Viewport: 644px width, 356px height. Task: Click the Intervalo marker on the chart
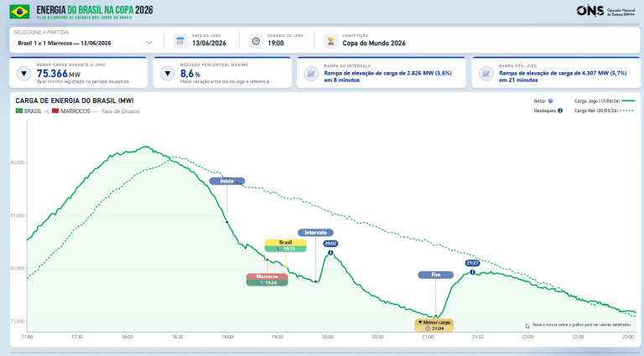[x=315, y=233]
